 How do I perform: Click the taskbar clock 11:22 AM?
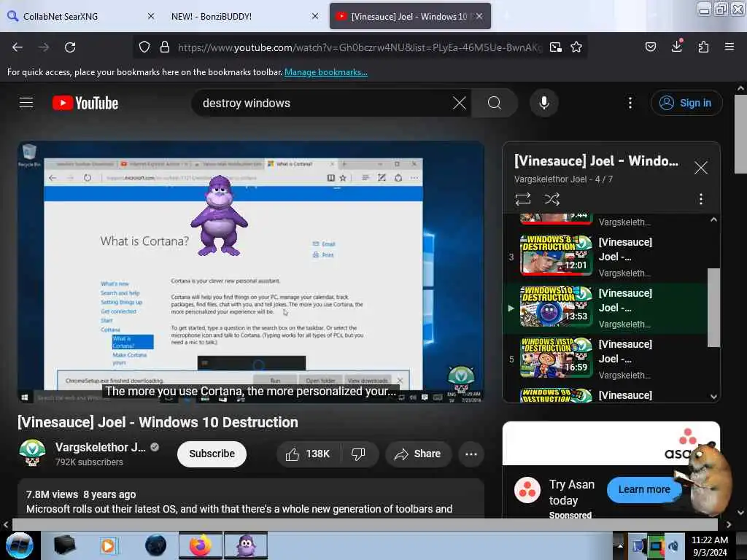click(x=709, y=545)
